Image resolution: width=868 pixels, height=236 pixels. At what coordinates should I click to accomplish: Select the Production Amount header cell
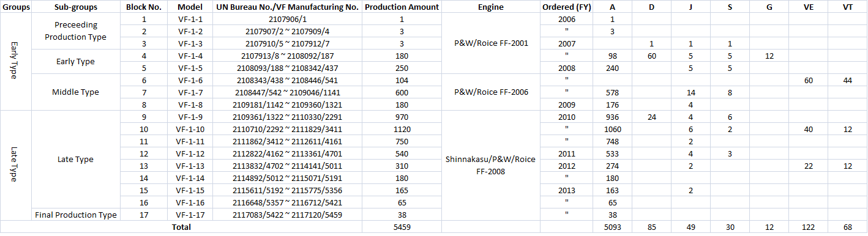(402, 7)
